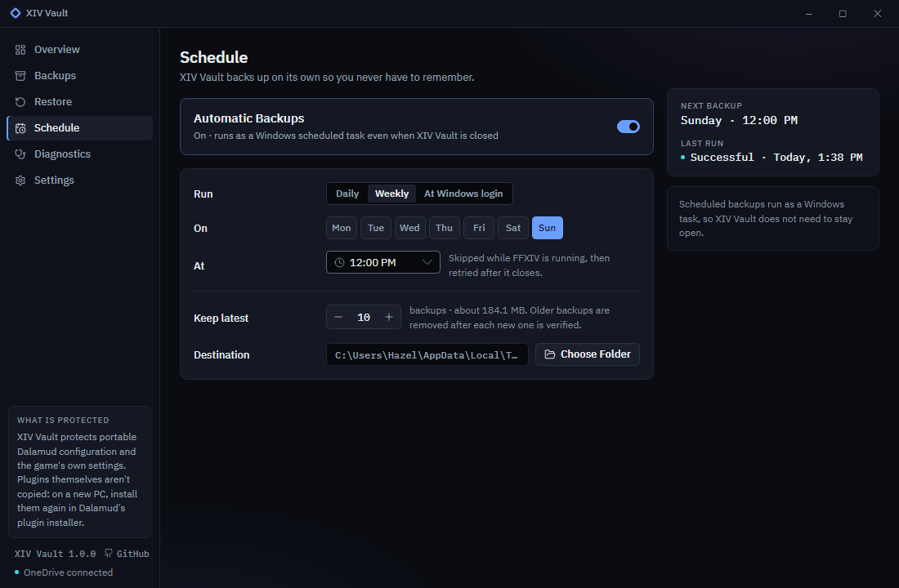Decrease Keep latest count with minus
Image resolution: width=899 pixels, height=588 pixels.
338,317
